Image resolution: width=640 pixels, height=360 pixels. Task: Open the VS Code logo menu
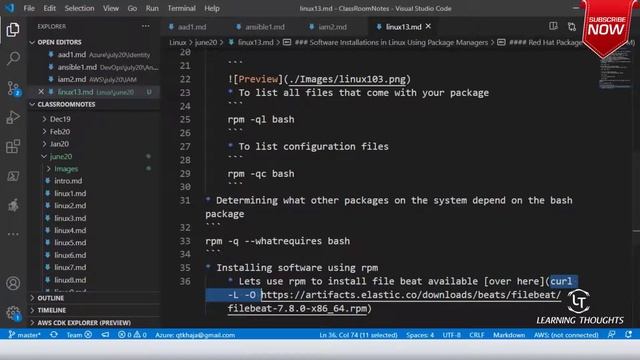pos(9,8)
